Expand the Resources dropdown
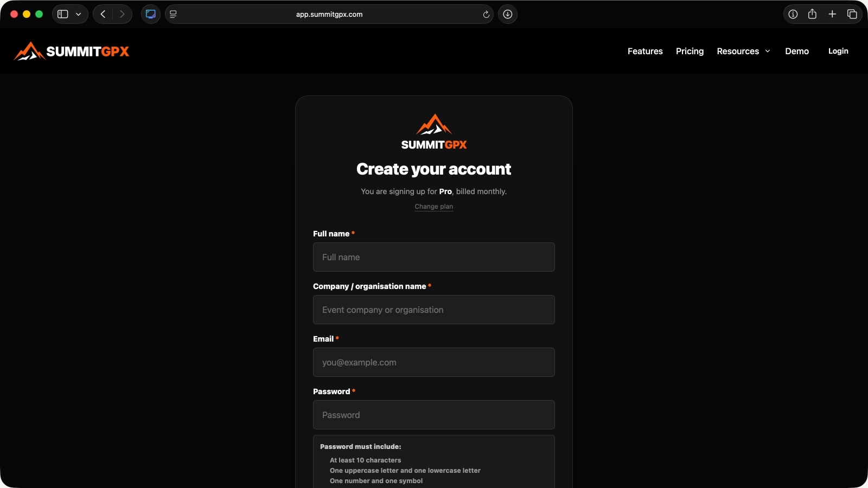 pos(743,51)
